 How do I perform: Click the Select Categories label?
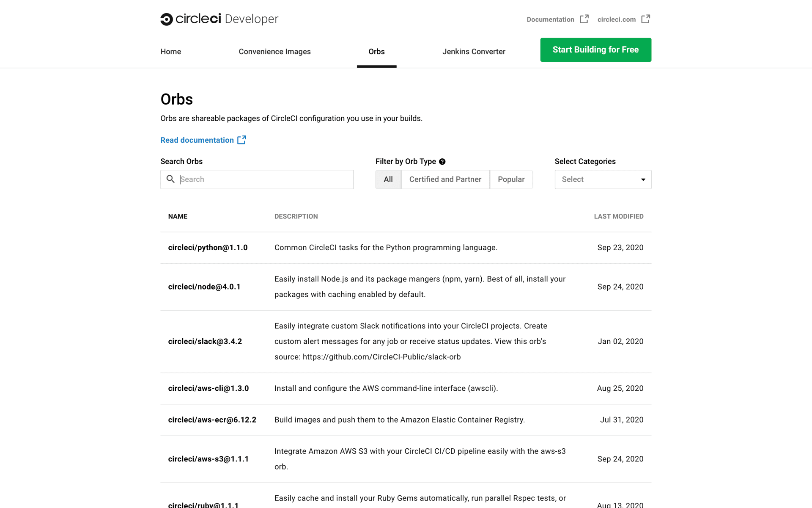click(x=585, y=161)
